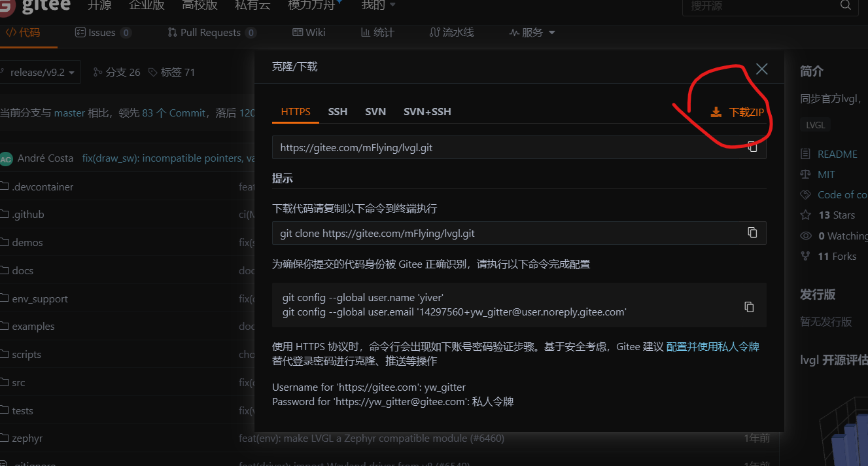Viewport: 868px width, 466px height.
Task: Expand the 我的 dropdown
Action: click(x=379, y=5)
